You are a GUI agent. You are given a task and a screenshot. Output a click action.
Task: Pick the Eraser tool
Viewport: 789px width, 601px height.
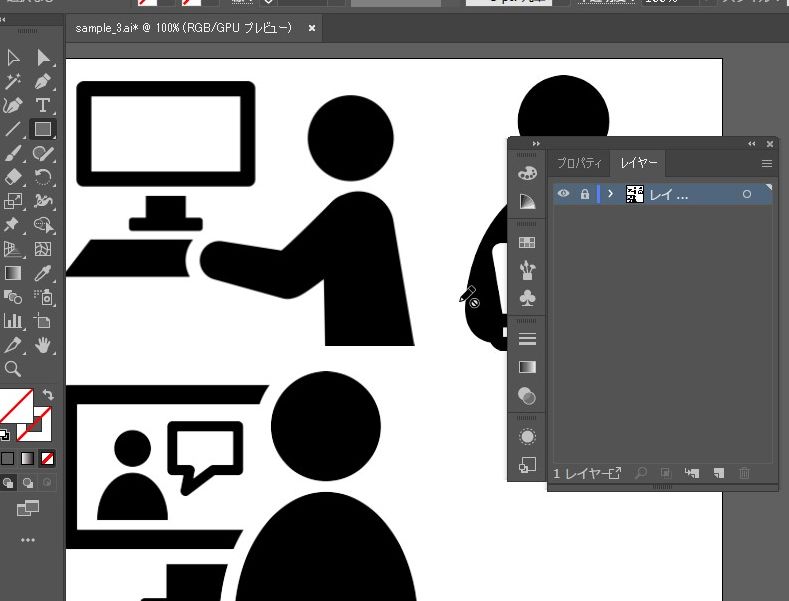tap(14, 177)
